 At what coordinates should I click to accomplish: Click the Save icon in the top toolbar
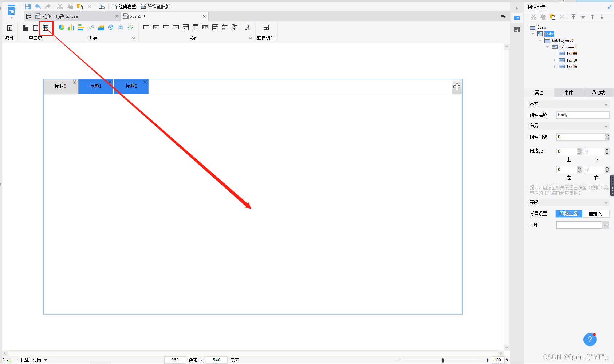(28, 7)
